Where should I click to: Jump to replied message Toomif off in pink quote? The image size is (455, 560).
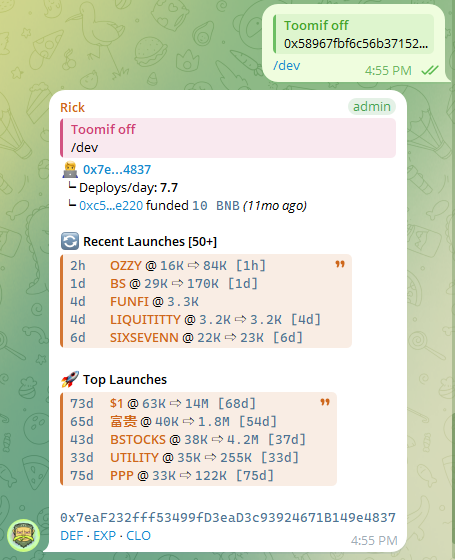click(228, 138)
